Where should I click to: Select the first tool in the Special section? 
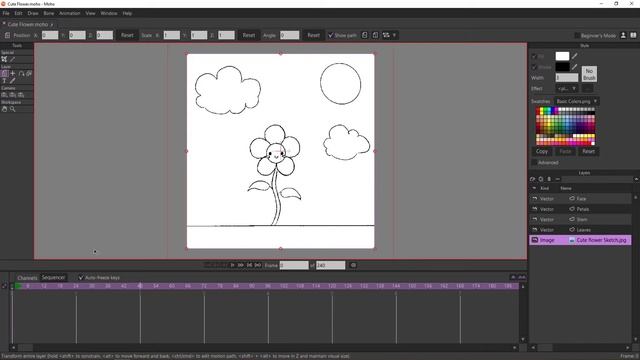(4, 59)
